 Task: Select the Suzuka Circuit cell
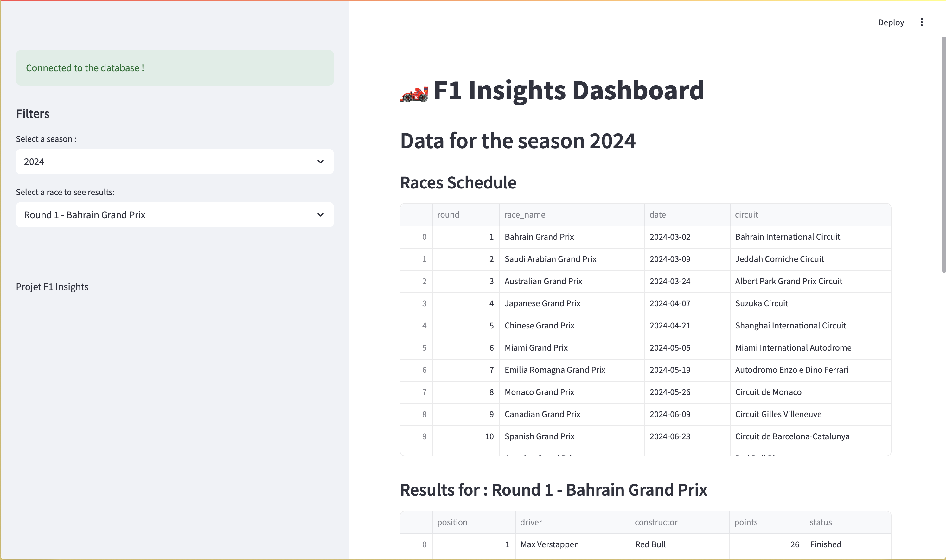point(810,303)
